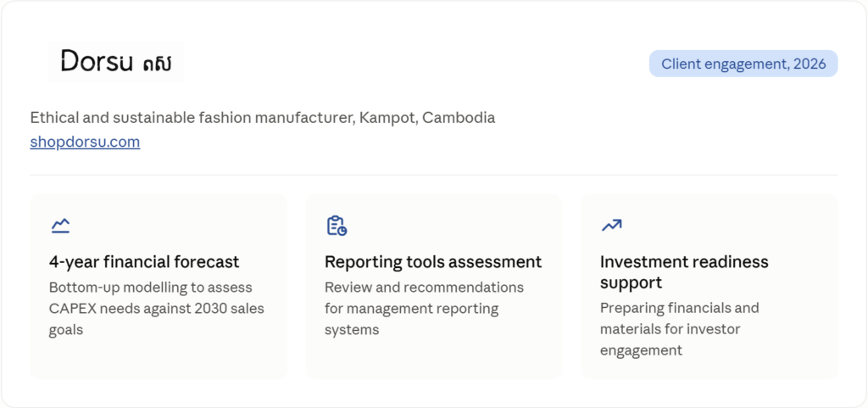Click the clipboard clock icon above Reporting tools assessment
Viewport: 868px width, 408px height.
point(336,226)
